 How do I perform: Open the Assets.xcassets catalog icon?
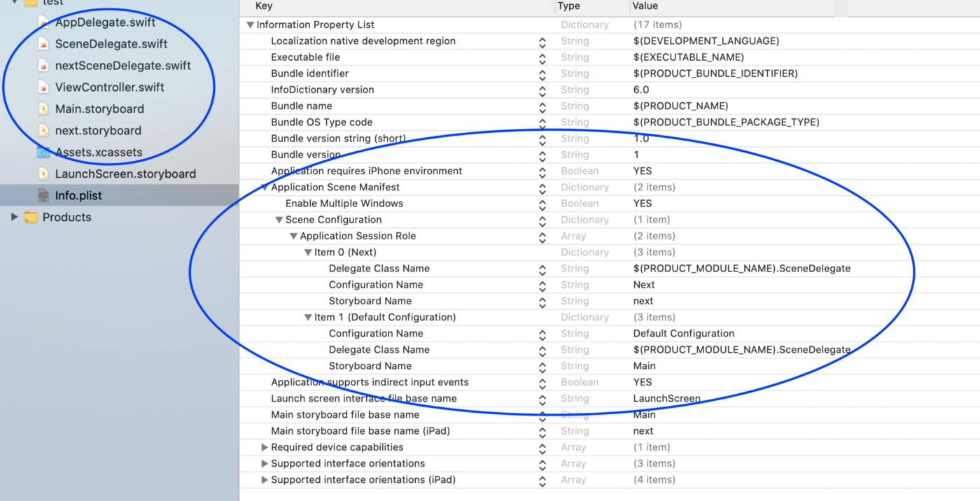pyautogui.click(x=43, y=153)
